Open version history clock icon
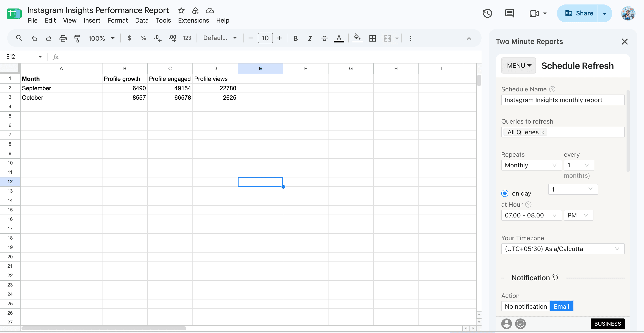This screenshot has height=333, width=644. click(487, 13)
